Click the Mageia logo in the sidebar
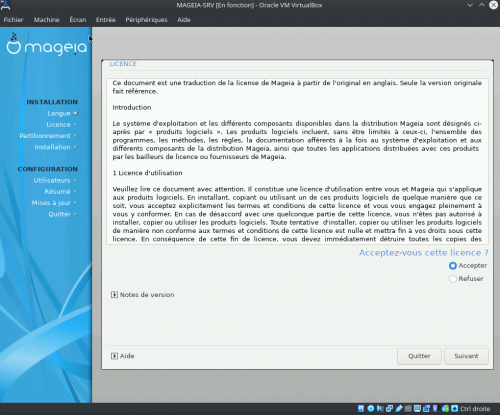This screenshot has width=500, height=415. (47, 44)
